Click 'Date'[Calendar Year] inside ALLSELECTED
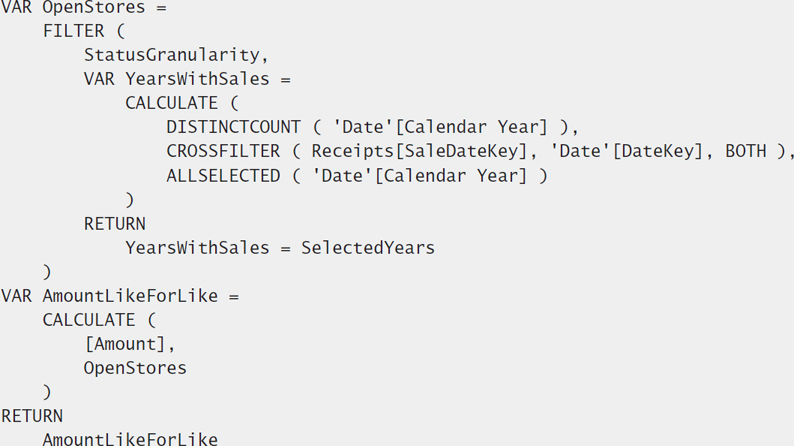Viewport: 794px width, 446px height. 419,176
